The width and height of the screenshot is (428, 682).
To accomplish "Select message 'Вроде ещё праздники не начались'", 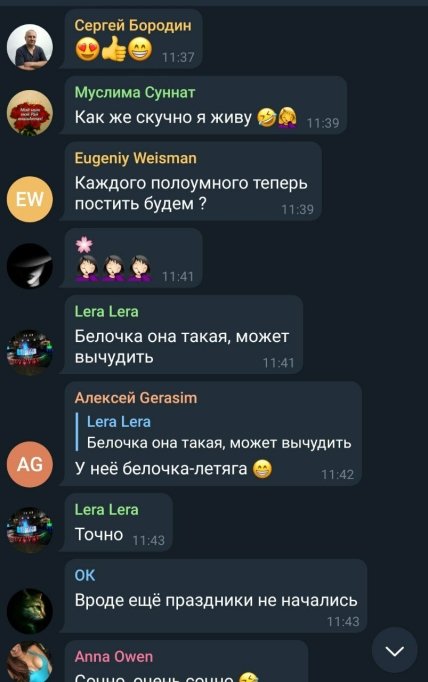I will click(216, 600).
